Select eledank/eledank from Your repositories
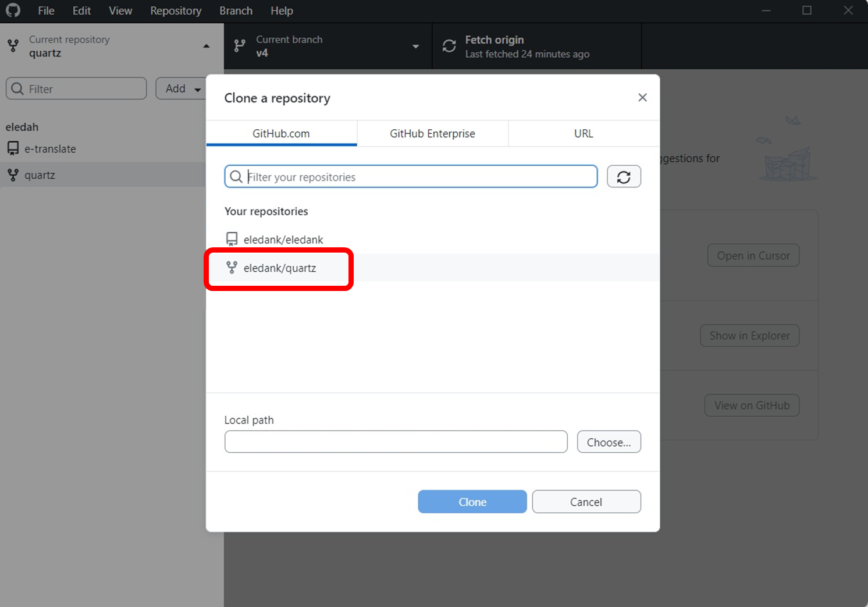Viewport: 868px width, 607px height. tap(433, 239)
